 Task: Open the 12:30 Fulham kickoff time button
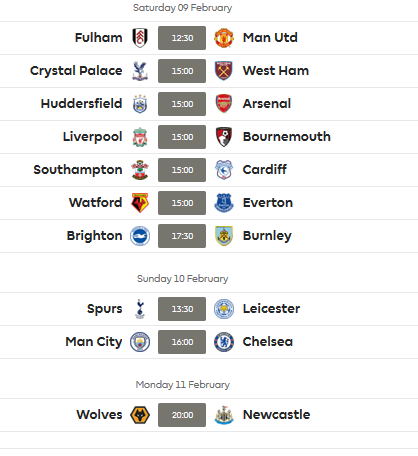[182, 38]
